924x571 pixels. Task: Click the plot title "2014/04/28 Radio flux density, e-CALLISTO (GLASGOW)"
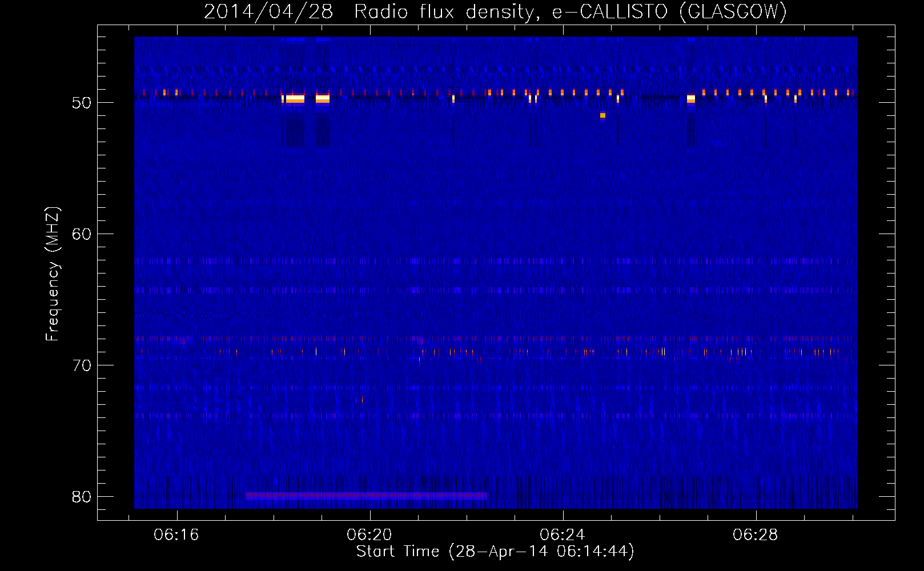click(495, 11)
